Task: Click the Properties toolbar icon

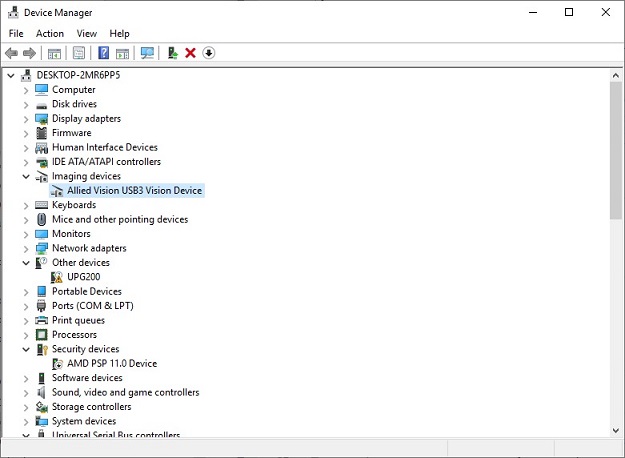Action: pos(78,53)
